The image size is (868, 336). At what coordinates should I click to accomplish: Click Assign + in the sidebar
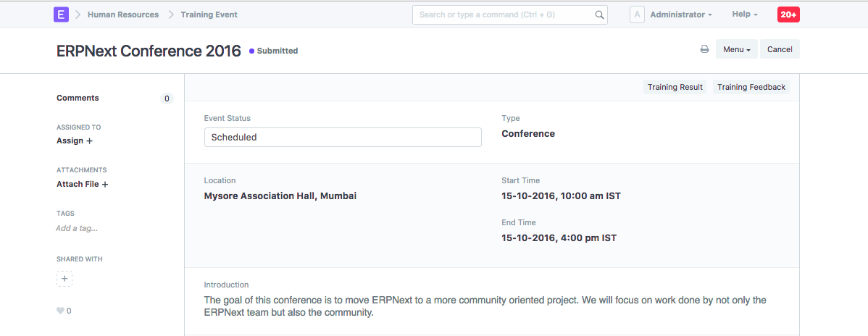tap(75, 140)
